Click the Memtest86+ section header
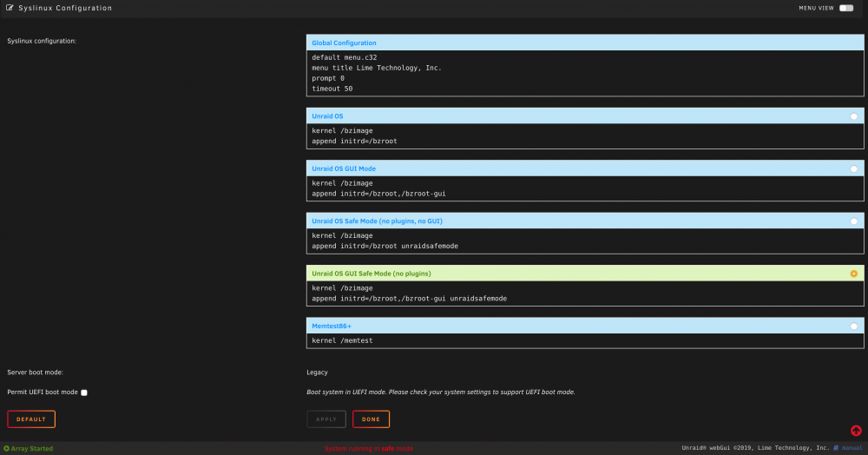The height and width of the screenshot is (455, 868). [585, 326]
